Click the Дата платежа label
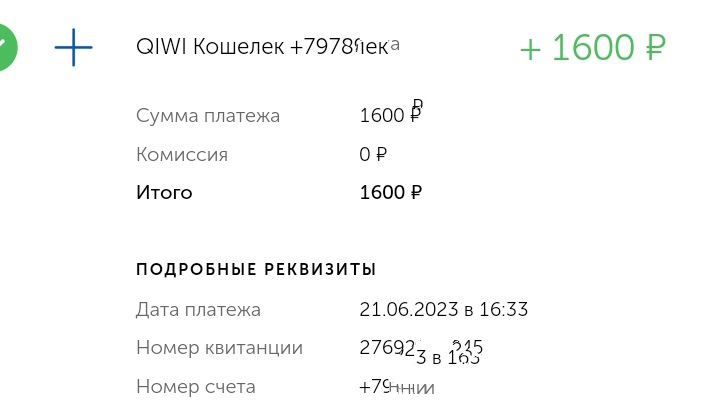This screenshot has width=720, height=415. [198, 310]
